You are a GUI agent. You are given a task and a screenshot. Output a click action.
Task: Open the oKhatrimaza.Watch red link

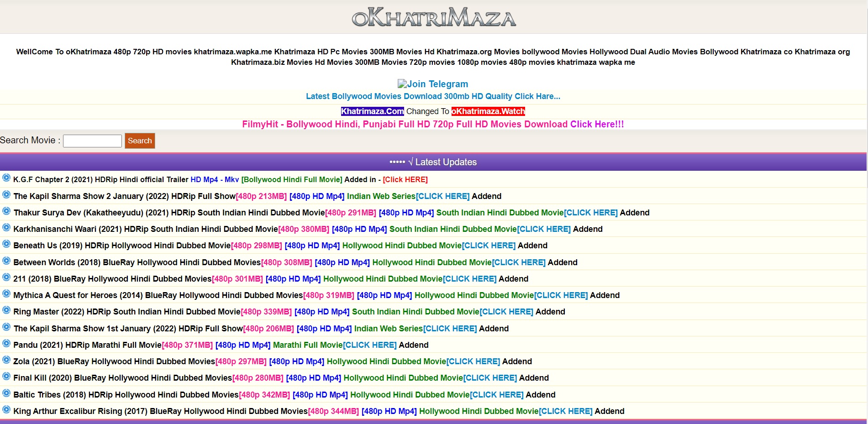488,111
